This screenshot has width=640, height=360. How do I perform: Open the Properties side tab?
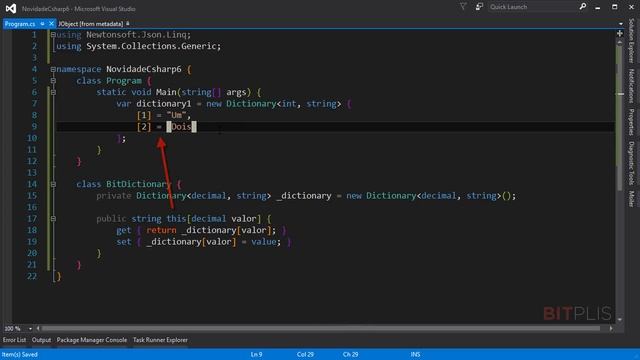click(x=631, y=122)
